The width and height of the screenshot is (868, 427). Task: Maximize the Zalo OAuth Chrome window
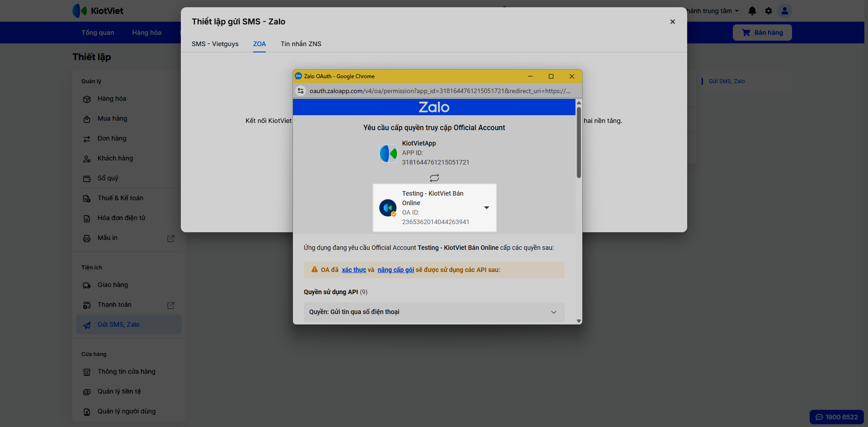tap(551, 76)
